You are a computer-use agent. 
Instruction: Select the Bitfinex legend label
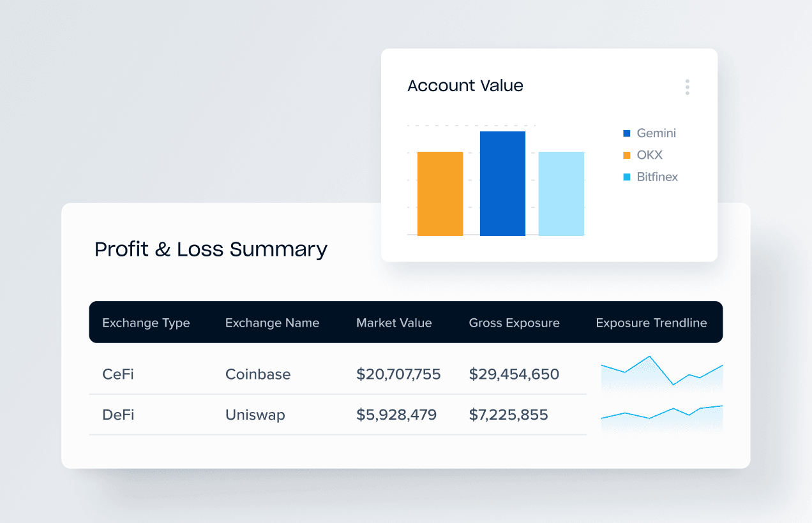(x=657, y=177)
